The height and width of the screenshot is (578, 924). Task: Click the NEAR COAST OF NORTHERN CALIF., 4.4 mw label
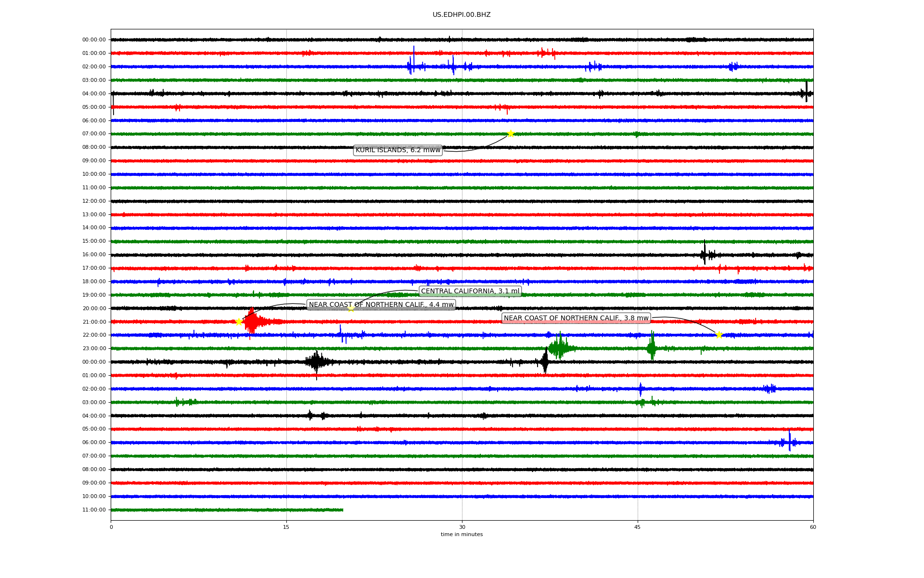click(x=381, y=304)
